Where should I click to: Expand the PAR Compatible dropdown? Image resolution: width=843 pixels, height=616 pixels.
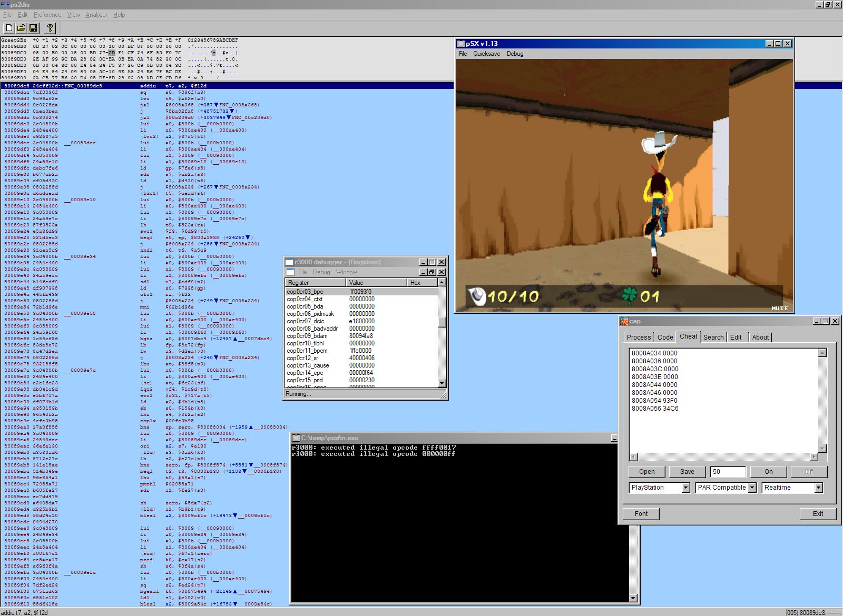click(x=752, y=488)
